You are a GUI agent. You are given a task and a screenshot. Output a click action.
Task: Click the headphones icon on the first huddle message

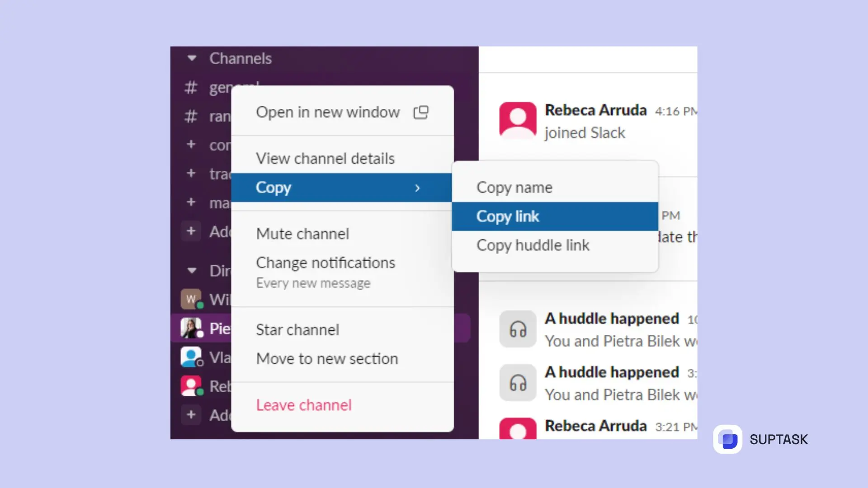(x=518, y=329)
